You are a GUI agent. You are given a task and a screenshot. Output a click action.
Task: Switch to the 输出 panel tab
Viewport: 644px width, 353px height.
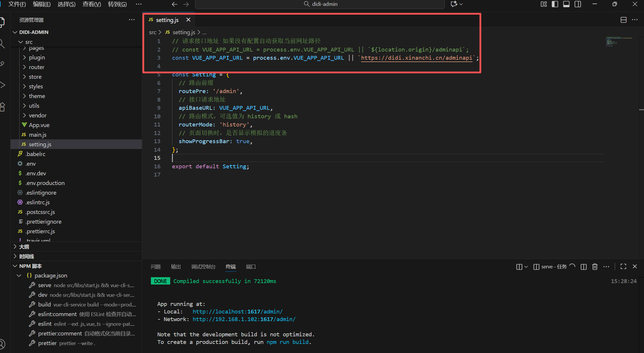pos(176,267)
